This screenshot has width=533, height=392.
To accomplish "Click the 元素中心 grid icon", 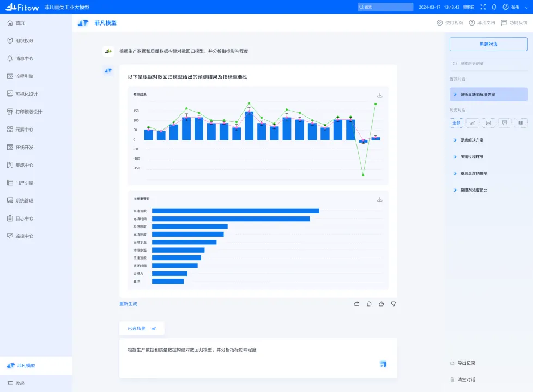I will (10, 130).
